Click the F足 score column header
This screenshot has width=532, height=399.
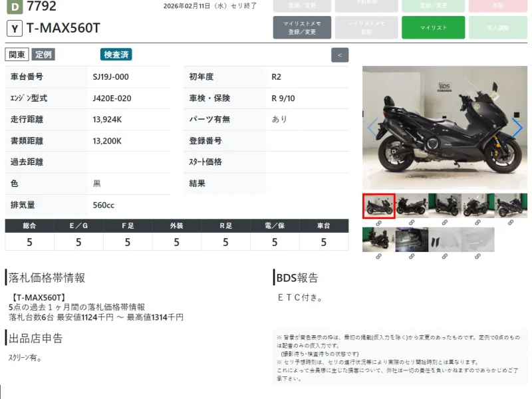(x=128, y=225)
